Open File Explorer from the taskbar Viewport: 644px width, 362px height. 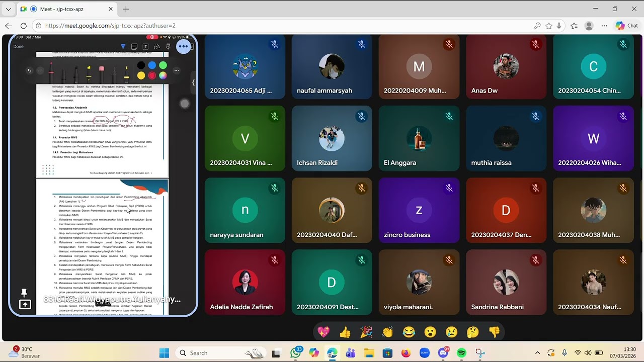pyautogui.click(x=369, y=353)
